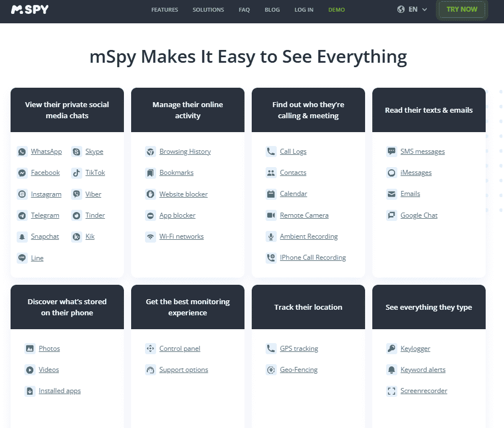Click the Try Now button

(462, 9)
